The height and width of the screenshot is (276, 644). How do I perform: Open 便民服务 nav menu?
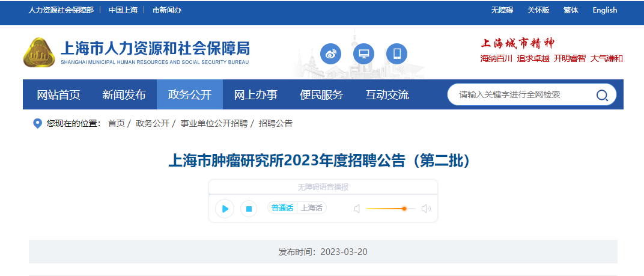click(x=321, y=95)
